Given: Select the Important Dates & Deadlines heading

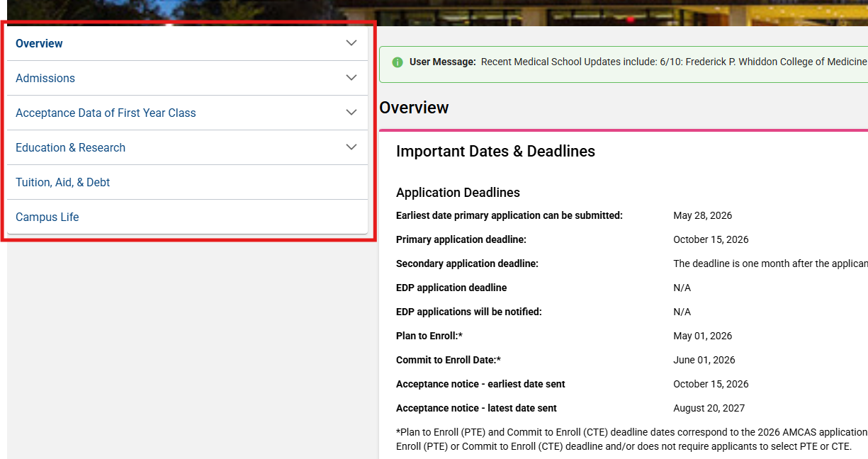Looking at the screenshot, I should pyautogui.click(x=495, y=151).
